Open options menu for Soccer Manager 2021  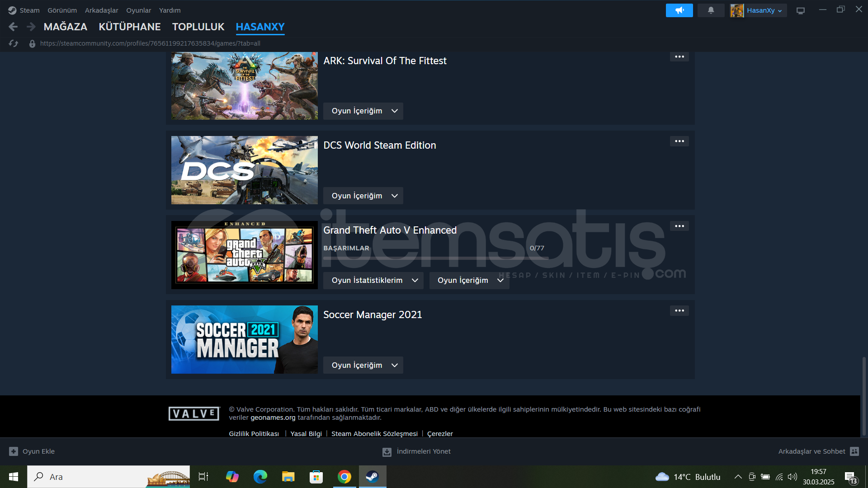(679, 311)
